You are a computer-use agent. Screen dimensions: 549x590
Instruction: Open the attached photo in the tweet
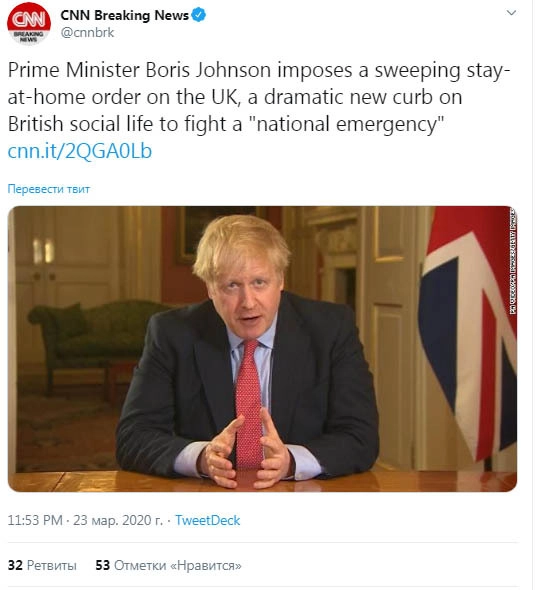[x=262, y=348]
